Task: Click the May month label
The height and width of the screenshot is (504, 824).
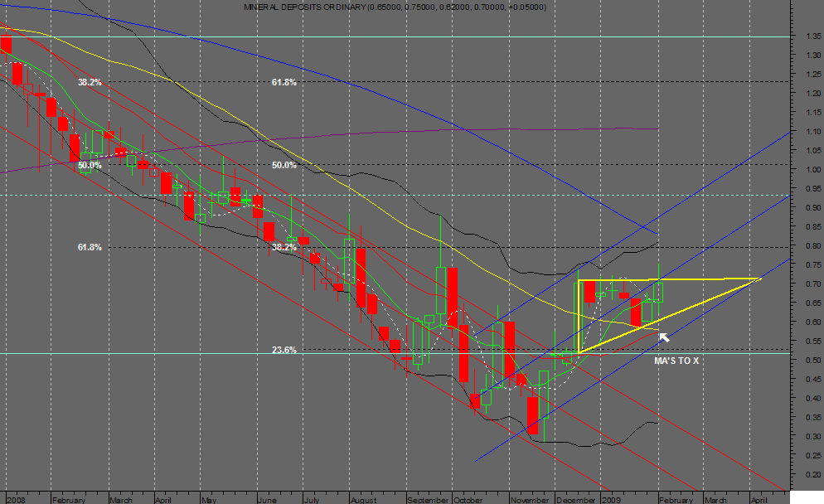Action: pos(209,500)
